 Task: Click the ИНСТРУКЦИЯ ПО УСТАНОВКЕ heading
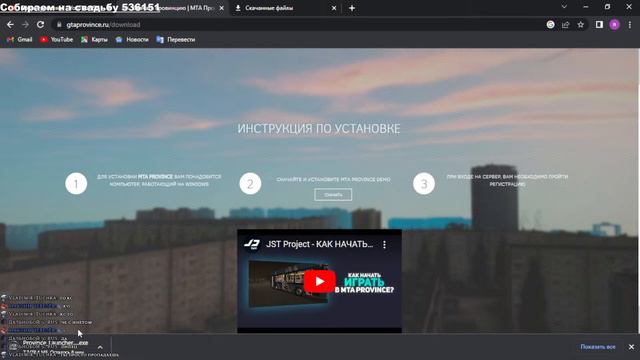[x=319, y=129]
